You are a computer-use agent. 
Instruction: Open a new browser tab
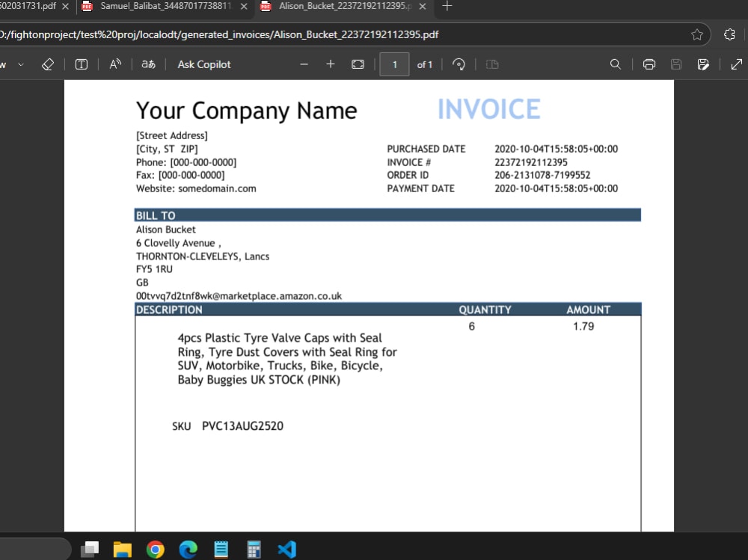point(447,6)
